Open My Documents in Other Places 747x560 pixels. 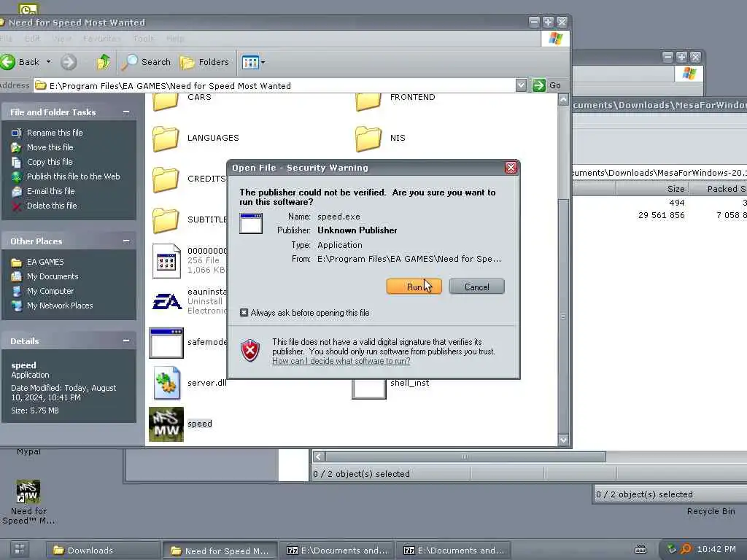pyautogui.click(x=53, y=276)
